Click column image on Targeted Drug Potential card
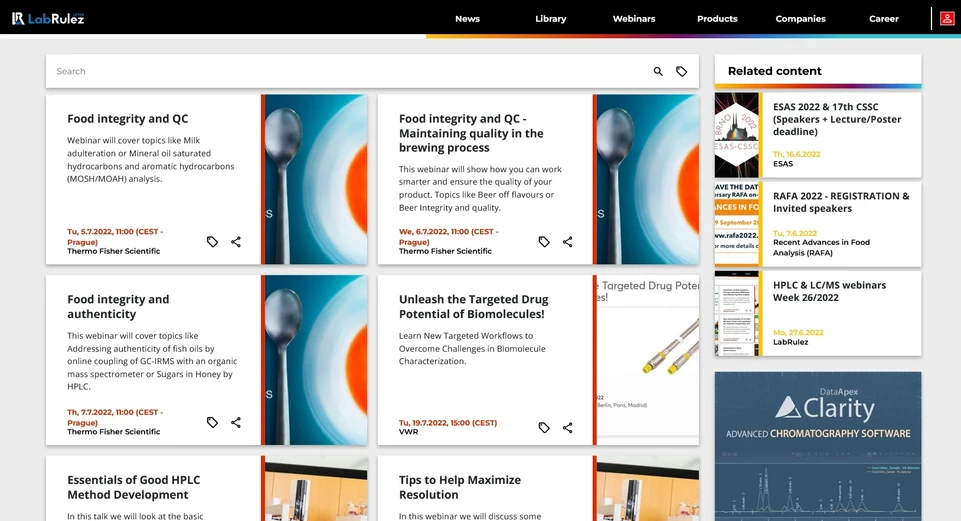The image size is (961, 521). click(x=648, y=360)
